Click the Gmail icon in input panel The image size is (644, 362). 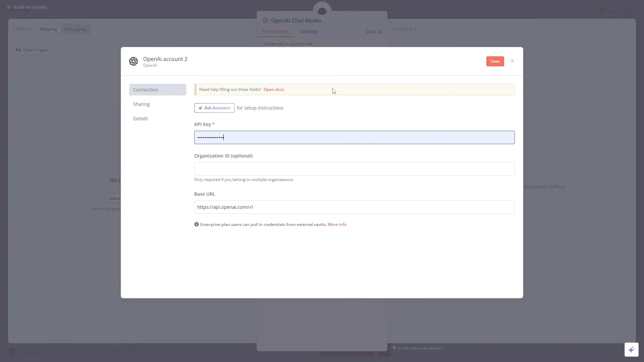(18, 50)
